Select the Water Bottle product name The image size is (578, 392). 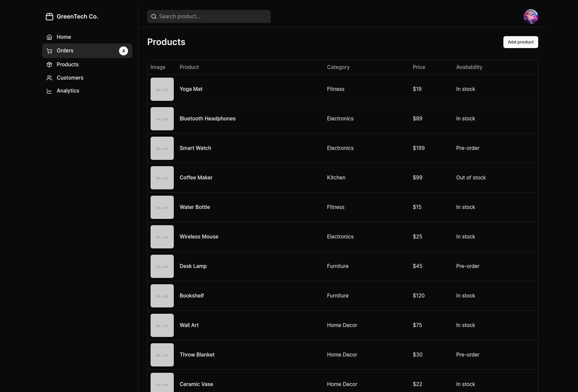tap(195, 207)
